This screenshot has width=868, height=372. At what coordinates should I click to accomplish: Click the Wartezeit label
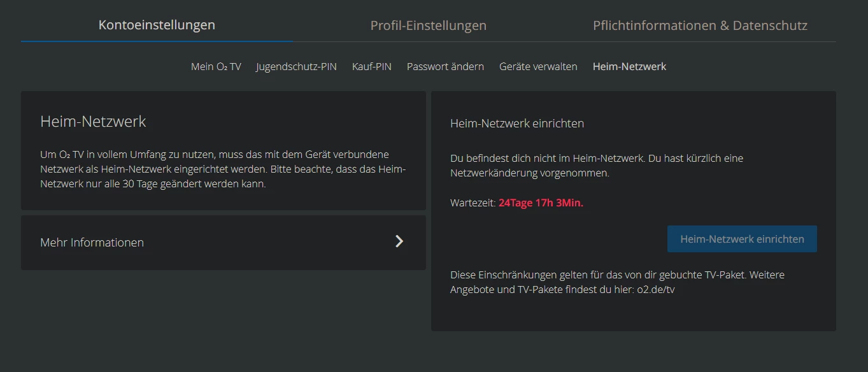[473, 203]
